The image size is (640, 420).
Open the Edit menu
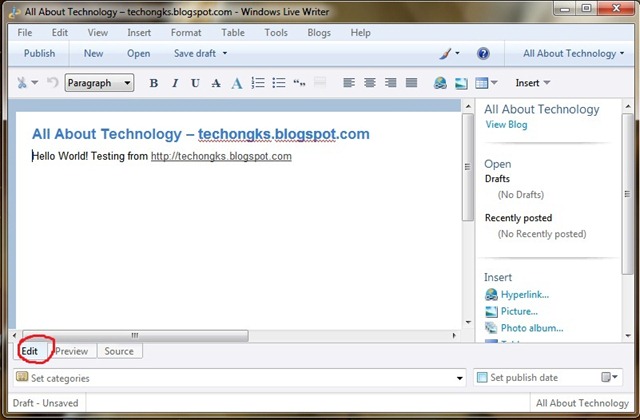[x=60, y=33]
